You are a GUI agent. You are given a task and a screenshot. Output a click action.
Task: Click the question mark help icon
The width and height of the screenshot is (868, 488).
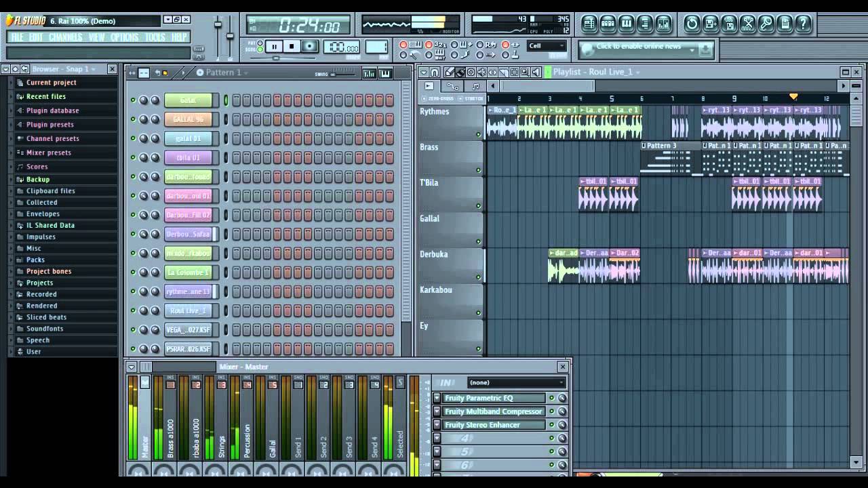click(803, 25)
